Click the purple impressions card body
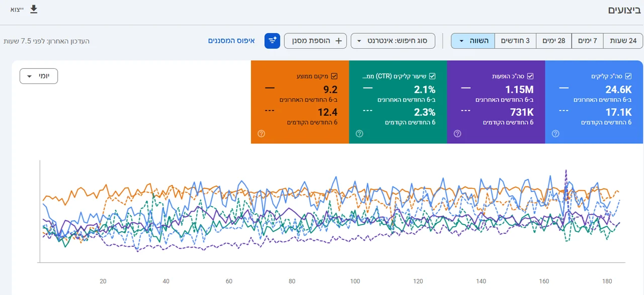Viewport: 644px width, 295px height. pyautogui.click(x=496, y=102)
